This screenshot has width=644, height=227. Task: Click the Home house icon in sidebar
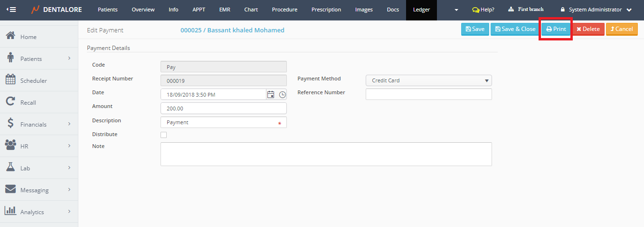[10, 36]
